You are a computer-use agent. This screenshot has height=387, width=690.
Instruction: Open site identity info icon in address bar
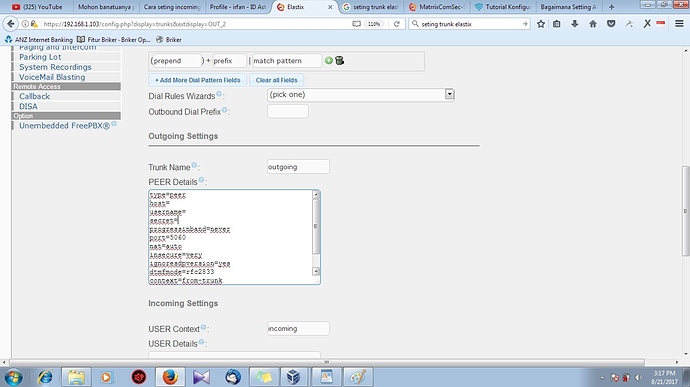point(25,24)
